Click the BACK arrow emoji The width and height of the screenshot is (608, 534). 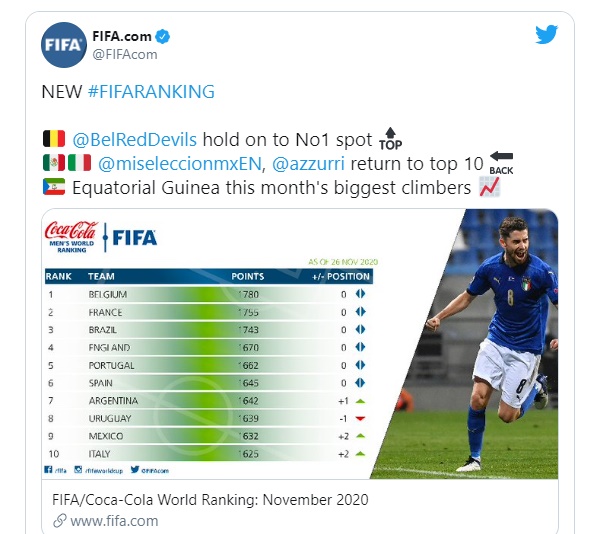coord(501,163)
